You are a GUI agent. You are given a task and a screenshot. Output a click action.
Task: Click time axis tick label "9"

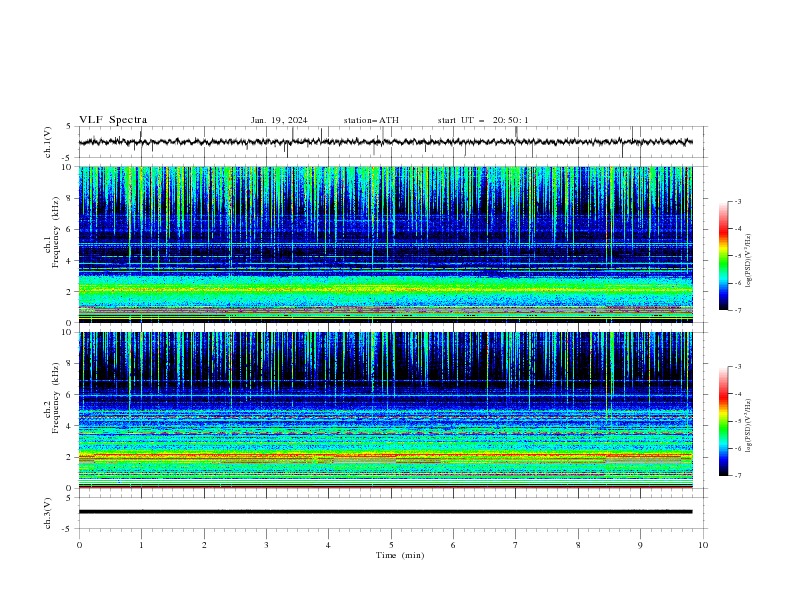coord(640,545)
